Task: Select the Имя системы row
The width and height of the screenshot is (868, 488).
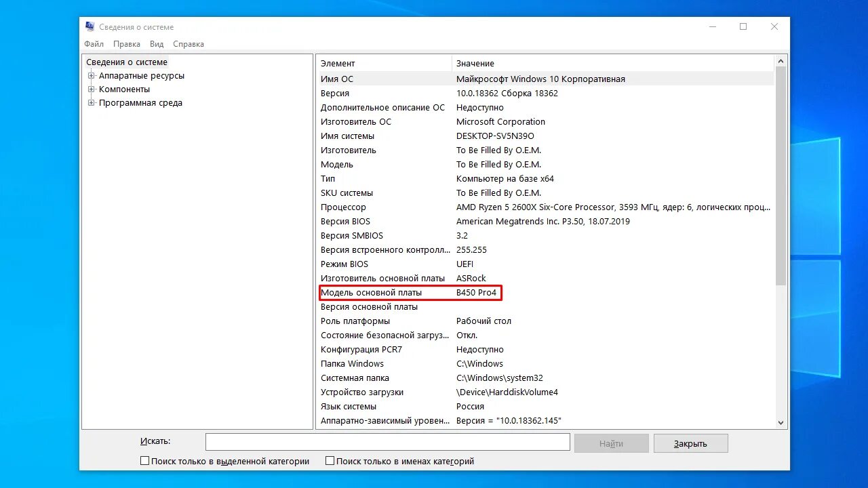Action: point(545,136)
